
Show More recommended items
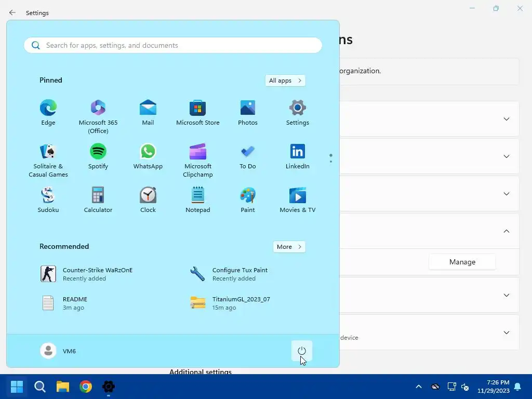click(x=289, y=247)
